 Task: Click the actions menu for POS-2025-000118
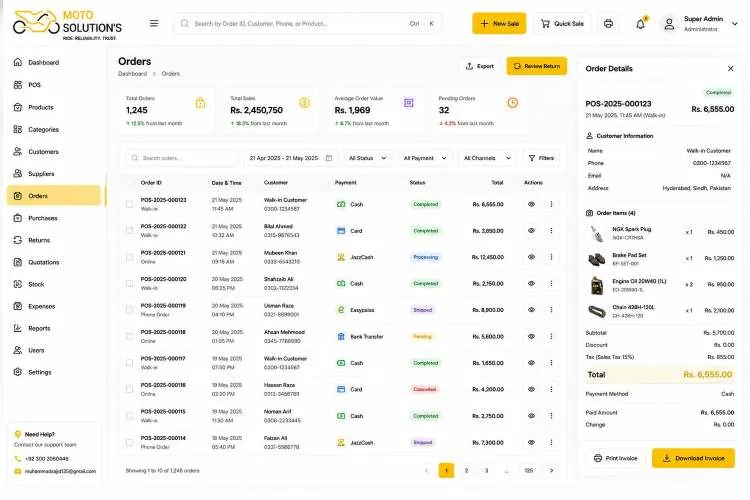pos(551,336)
